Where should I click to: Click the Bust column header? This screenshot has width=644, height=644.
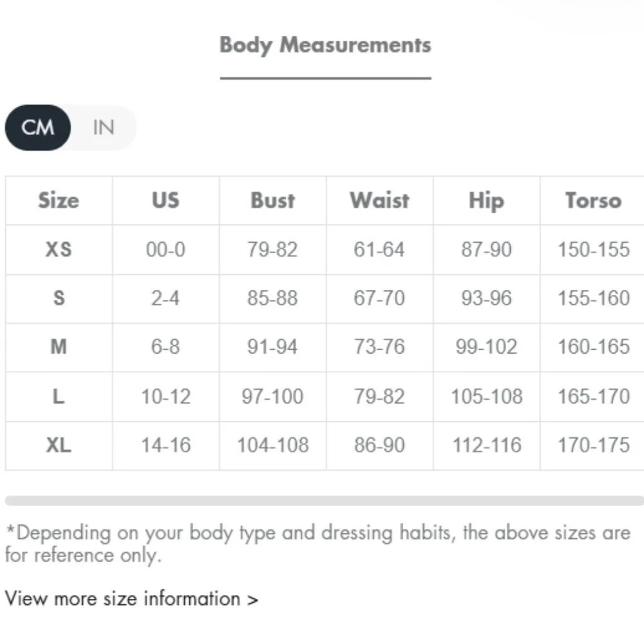tap(272, 200)
